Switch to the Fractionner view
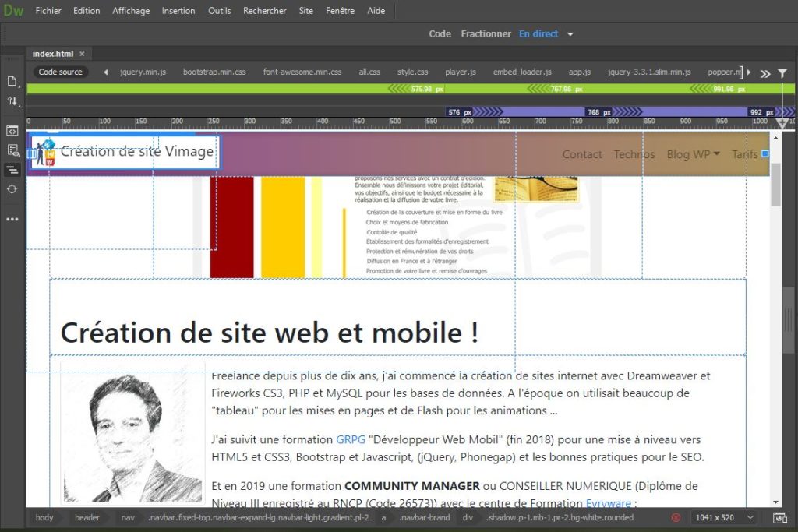Viewport: 798px width, 532px height. (486, 34)
